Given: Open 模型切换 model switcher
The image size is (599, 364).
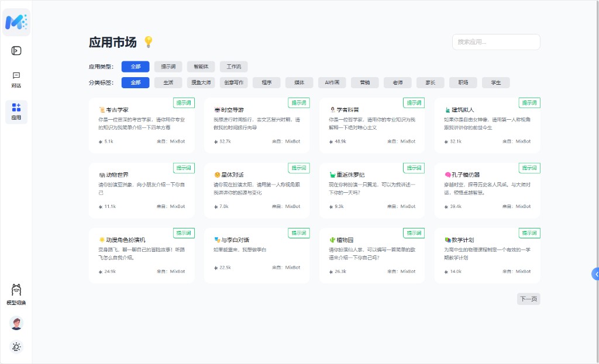Looking at the screenshot, I should click(x=16, y=294).
